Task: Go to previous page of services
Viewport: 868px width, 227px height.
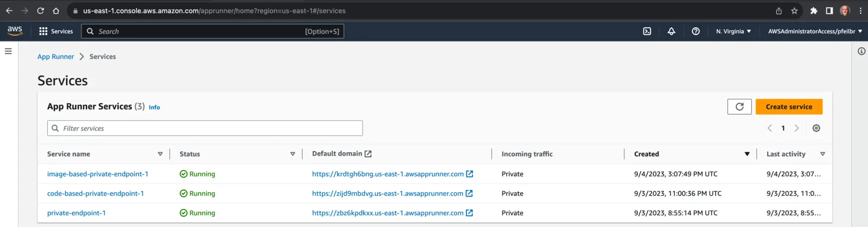Action: pyautogui.click(x=769, y=128)
